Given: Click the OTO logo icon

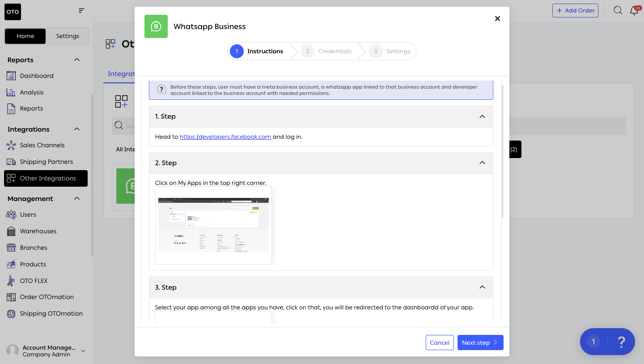Looking at the screenshot, I should pyautogui.click(x=13, y=12).
